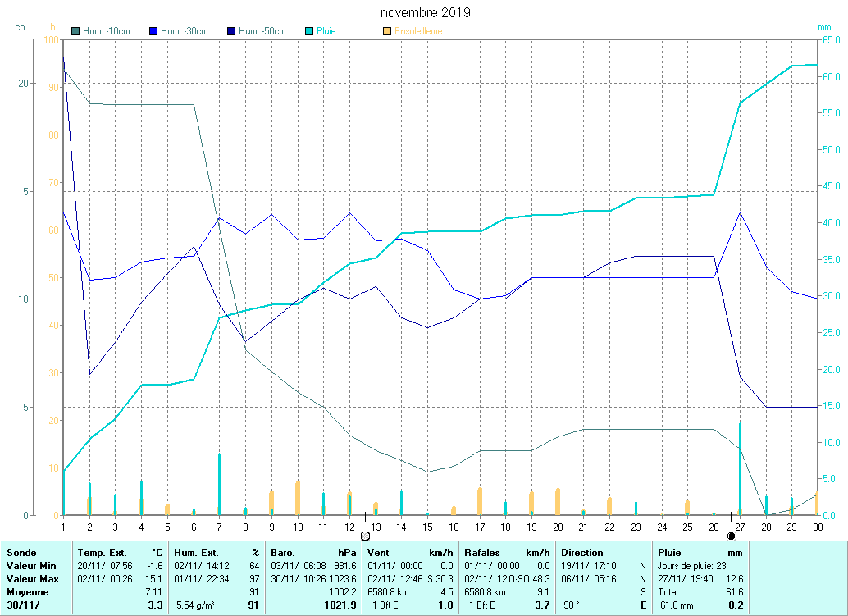Click the chart title novembre 2019
Viewport: 848px width, 616px height.
point(426,13)
